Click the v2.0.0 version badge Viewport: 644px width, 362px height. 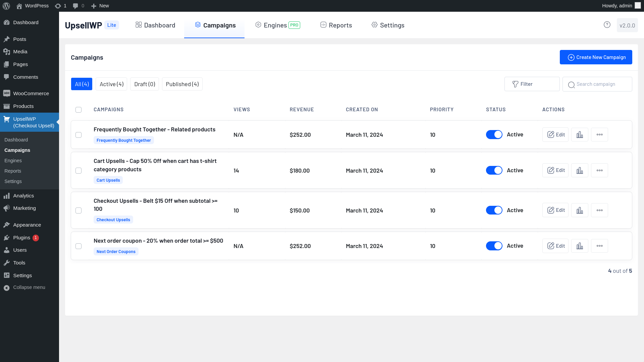pyautogui.click(x=627, y=25)
